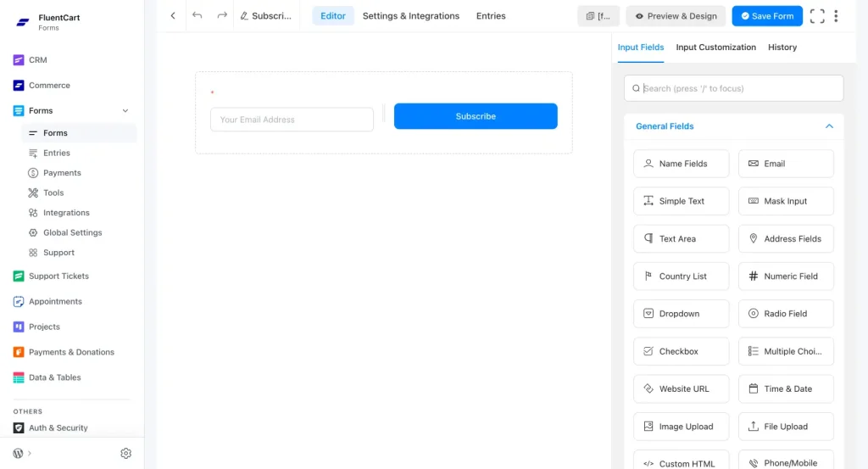Add Time & Date field
The width and height of the screenshot is (868, 469).
(x=786, y=388)
